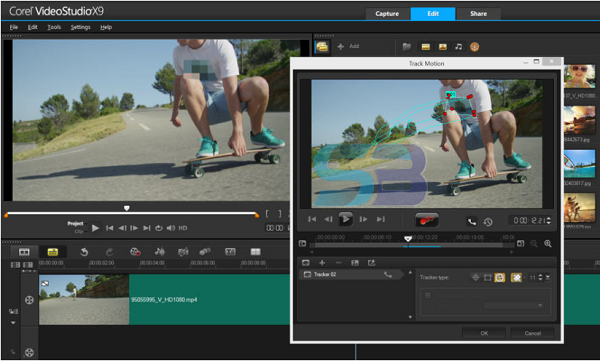Viewport: 600px width, 361px height.
Task: Open the Tools menu
Action: [x=54, y=27]
